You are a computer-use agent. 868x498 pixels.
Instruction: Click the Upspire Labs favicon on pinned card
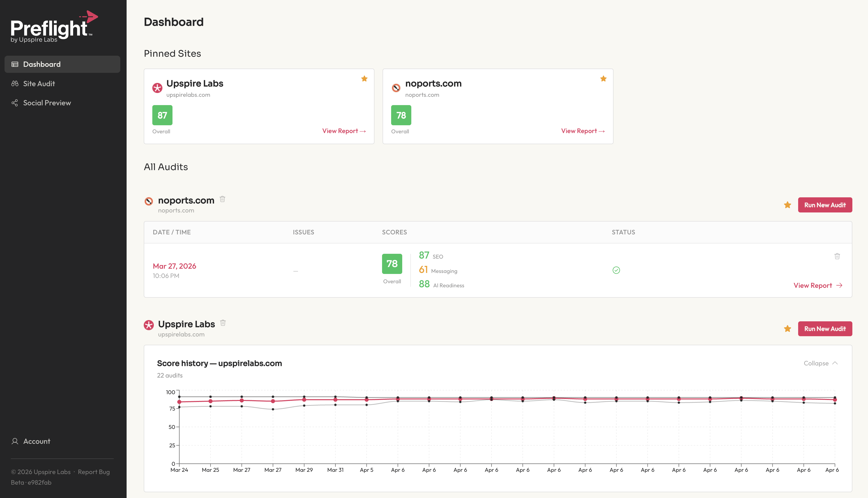point(157,88)
